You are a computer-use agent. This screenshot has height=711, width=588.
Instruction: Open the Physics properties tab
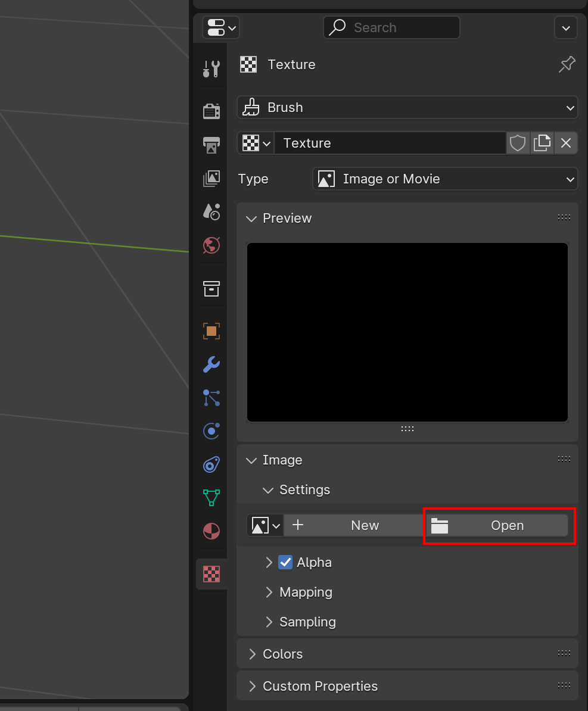tap(211, 431)
